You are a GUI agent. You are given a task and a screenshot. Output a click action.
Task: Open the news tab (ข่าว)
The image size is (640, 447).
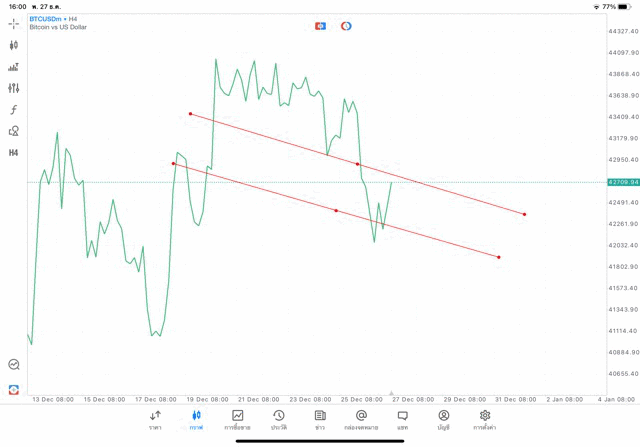[320, 419]
